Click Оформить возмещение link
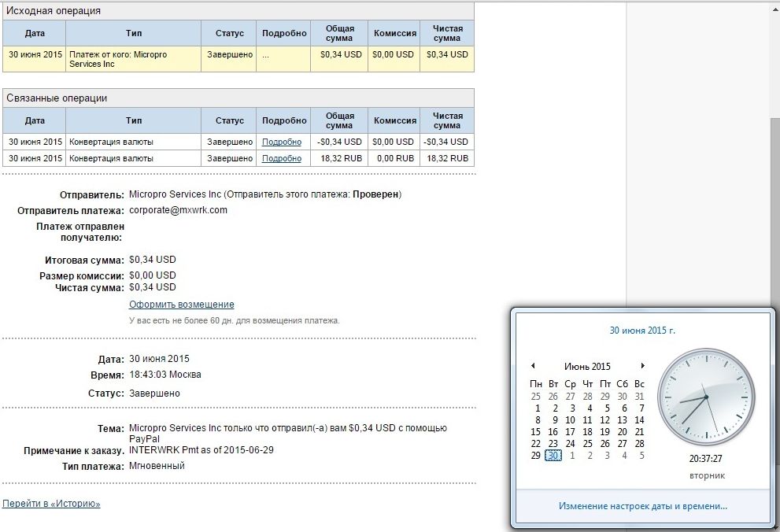This screenshot has width=780, height=532. (x=182, y=305)
